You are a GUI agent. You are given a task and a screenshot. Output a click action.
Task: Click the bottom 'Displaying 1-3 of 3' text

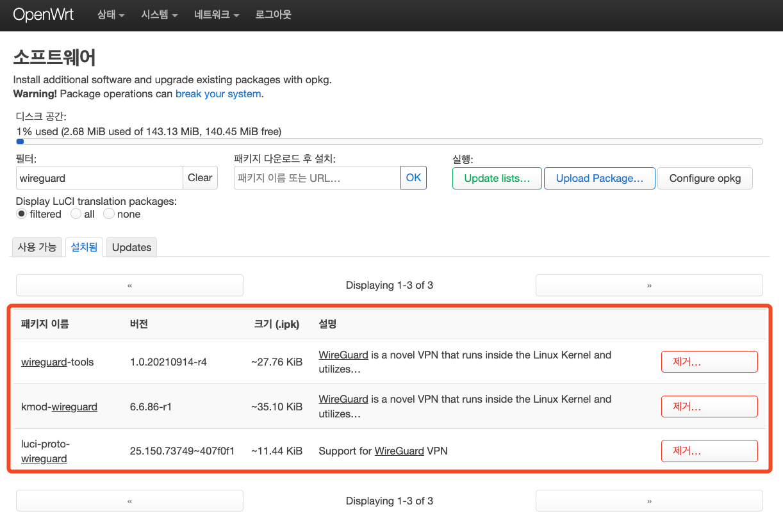point(390,501)
